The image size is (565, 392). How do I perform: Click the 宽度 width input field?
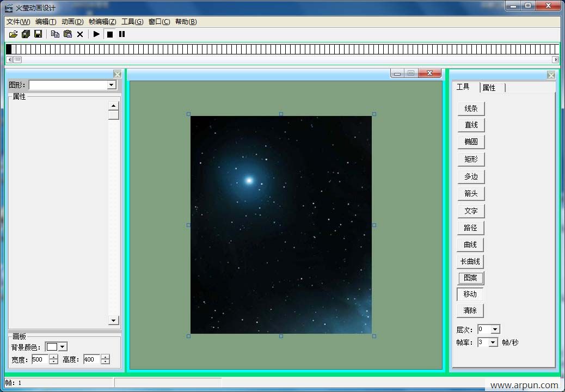coord(40,359)
